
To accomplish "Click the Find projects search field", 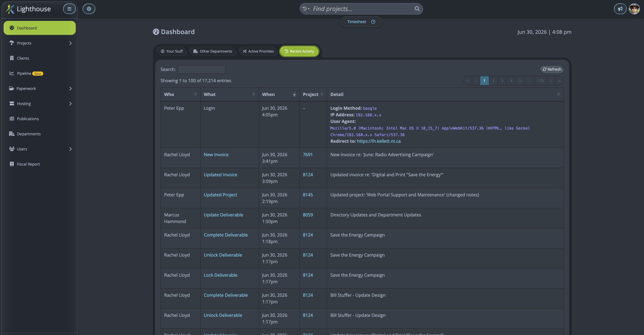I will click(x=362, y=9).
